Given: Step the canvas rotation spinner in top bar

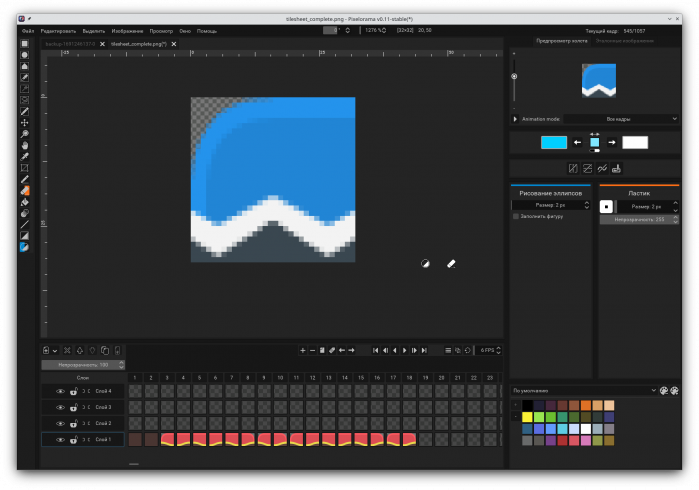Looking at the screenshot, I should (348, 30).
